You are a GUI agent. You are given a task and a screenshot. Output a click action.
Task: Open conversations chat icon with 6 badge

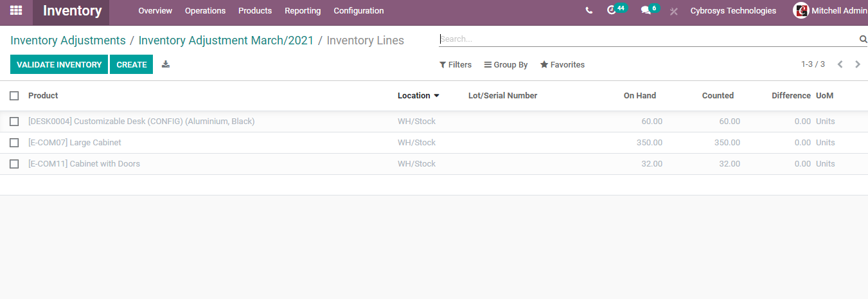pyautogui.click(x=650, y=10)
